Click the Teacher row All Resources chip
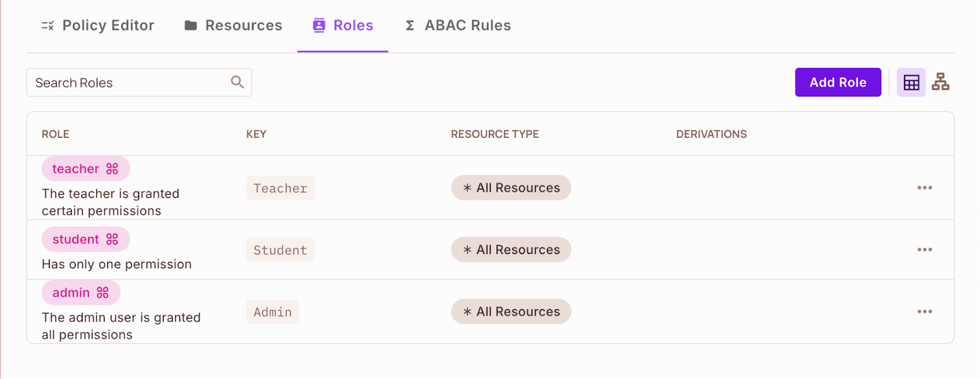 (511, 188)
